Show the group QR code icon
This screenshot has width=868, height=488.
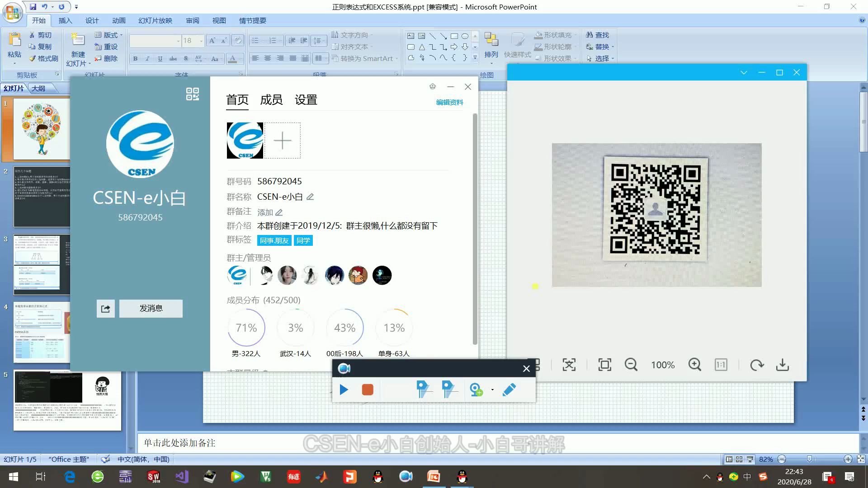[x=192, y=94]
